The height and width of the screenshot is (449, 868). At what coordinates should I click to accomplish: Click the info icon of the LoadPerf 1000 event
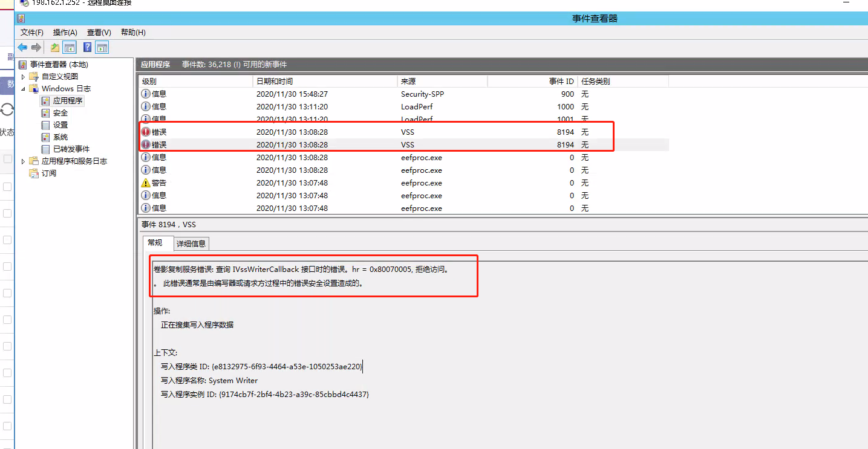coord(146,107)
